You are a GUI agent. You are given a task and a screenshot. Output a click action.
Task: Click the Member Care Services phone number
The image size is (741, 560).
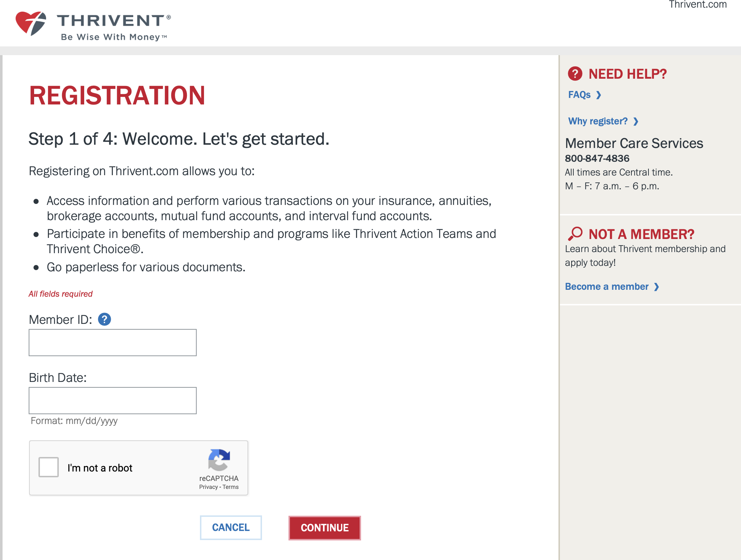pyautogui.click(x=597, y=158)
